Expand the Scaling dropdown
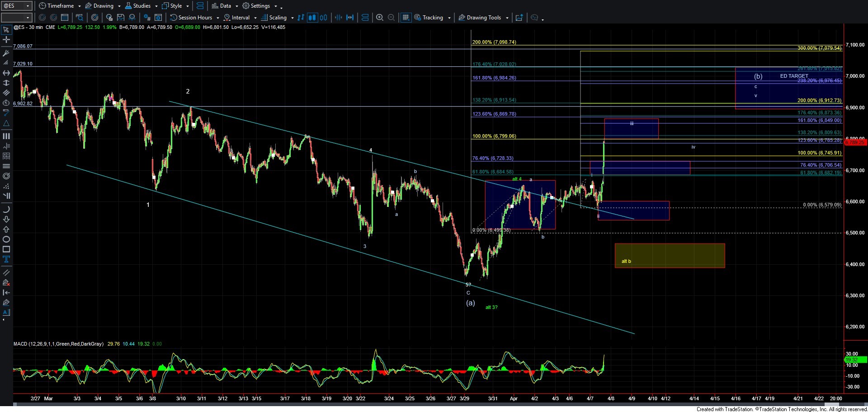868x412 pixels. coord(292,18)
